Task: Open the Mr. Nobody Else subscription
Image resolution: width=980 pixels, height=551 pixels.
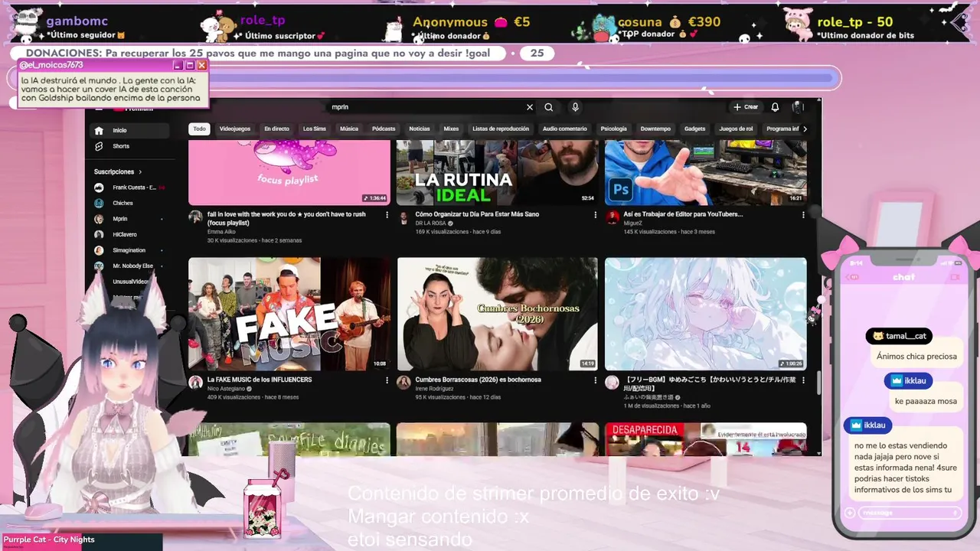Action: pos(131,266)
